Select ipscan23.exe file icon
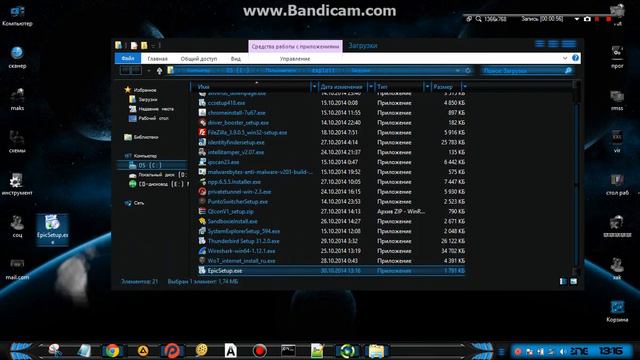 click(202, 162)
